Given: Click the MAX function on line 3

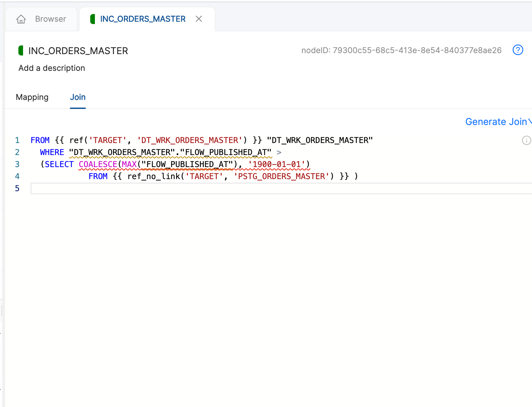Looking at the screenshot, I should click(x=129, y=164).
